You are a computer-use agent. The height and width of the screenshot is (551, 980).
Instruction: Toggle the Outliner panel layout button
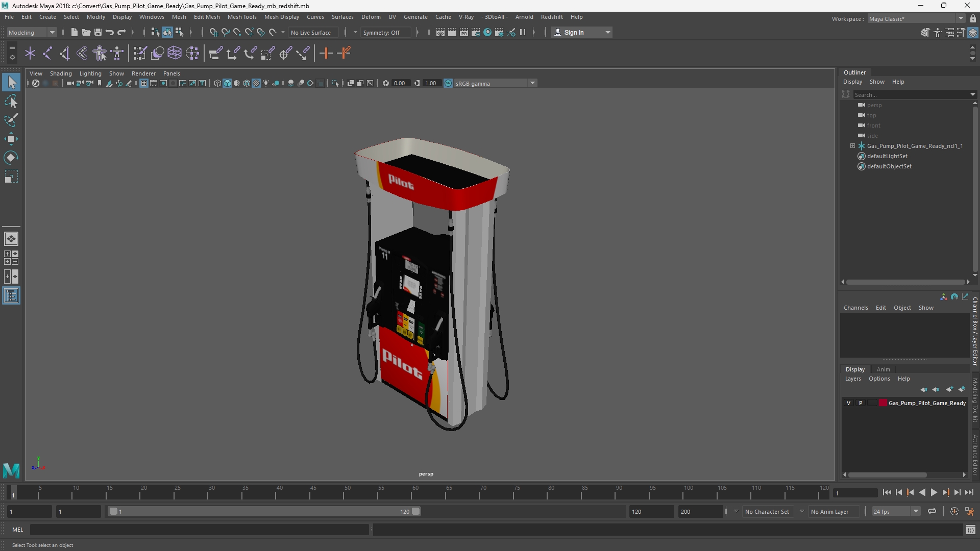click(x=11, y=296)
